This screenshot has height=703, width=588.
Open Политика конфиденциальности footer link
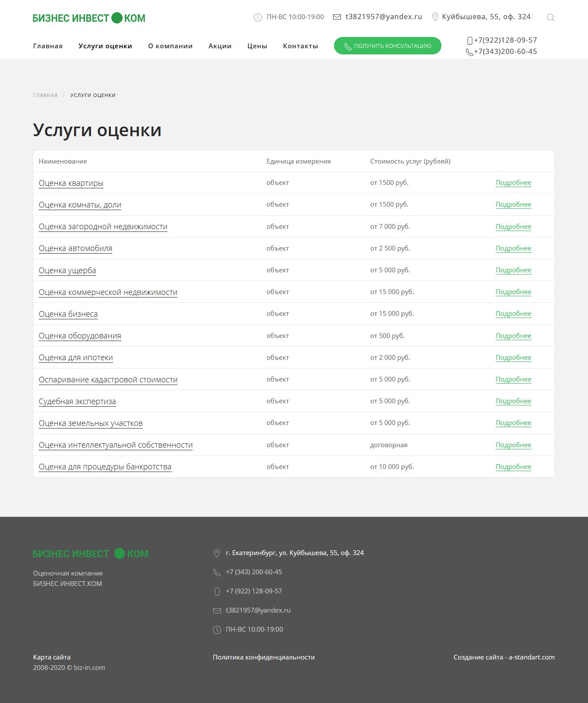(x=264, y=657)
